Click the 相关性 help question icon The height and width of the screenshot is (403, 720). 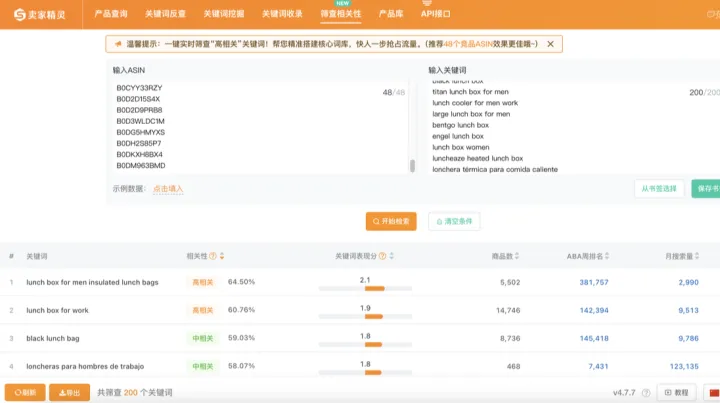coord(213,256)
